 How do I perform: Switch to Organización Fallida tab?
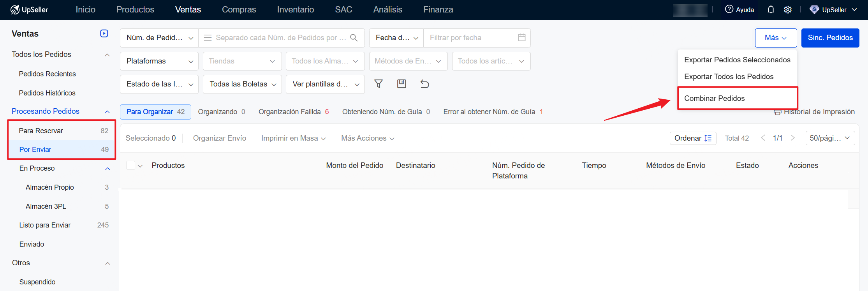tap(294, 112)
